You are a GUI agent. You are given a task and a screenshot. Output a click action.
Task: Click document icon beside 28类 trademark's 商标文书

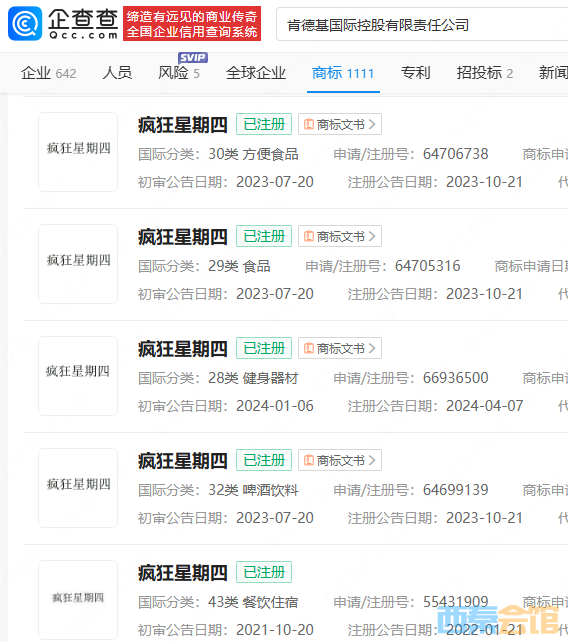coord(309,348)
